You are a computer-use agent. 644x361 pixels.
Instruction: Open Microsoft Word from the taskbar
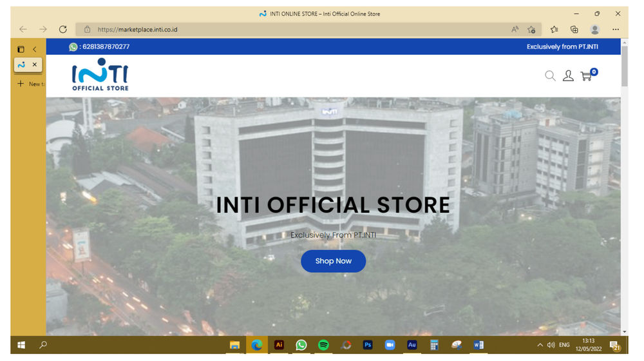pos(478,345)
